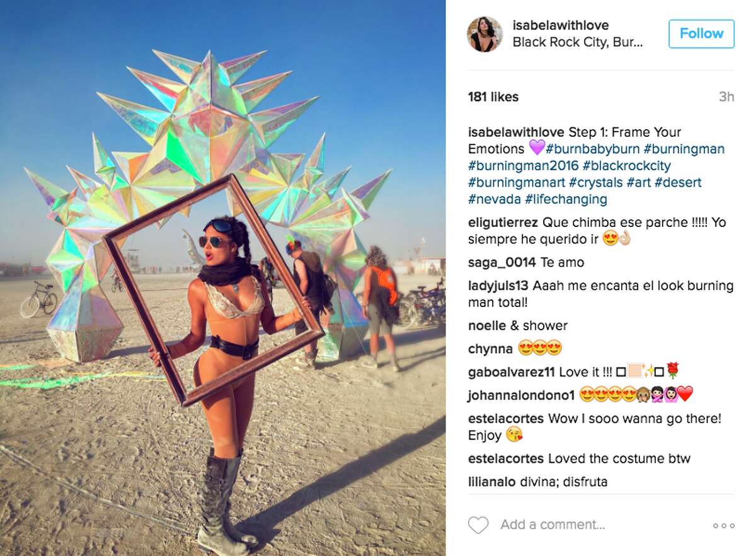Open commenter ladyjuls13's profile

[x=498, y=286]
